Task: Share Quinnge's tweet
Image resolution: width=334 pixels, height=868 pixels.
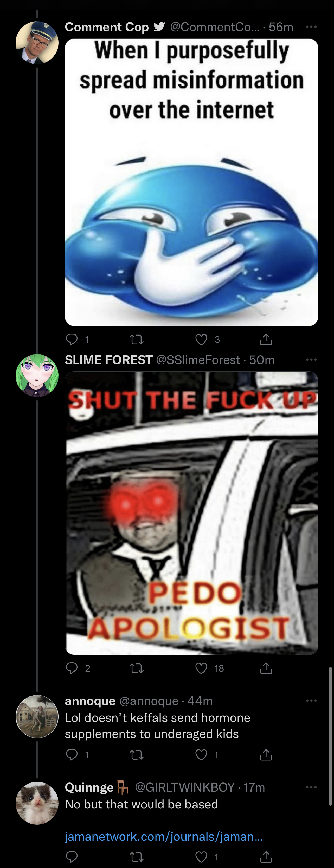Action: (266, 856)
